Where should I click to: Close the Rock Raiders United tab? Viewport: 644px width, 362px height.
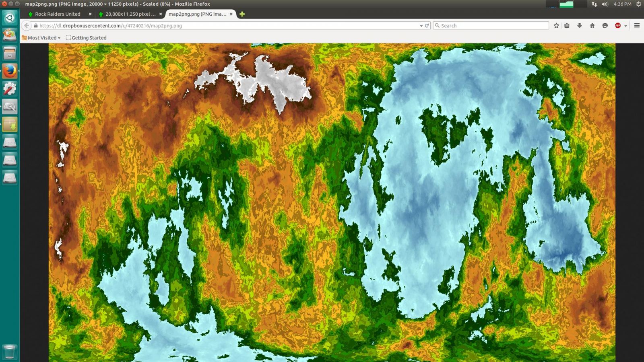click(90, 14)
